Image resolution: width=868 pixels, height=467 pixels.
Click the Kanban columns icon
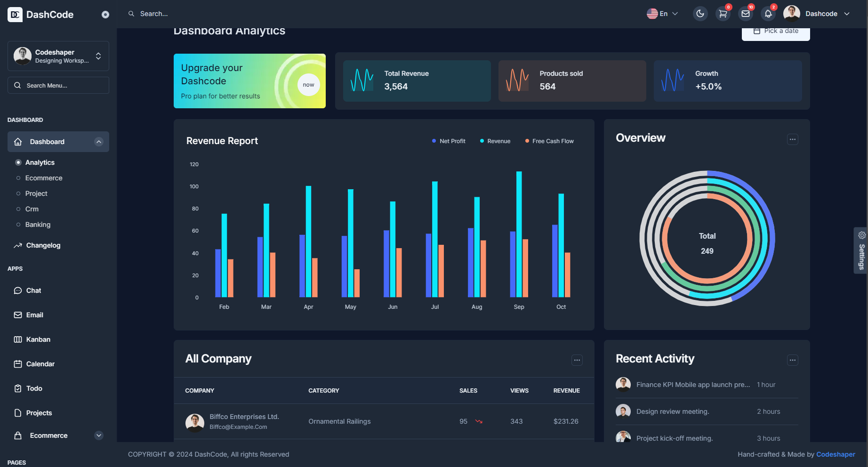[18, 339]
